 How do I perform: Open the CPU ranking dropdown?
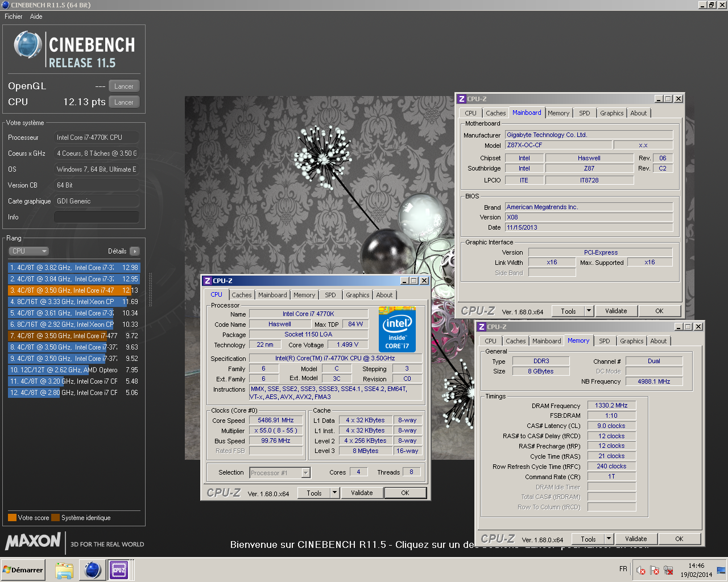pyautogui.click(x=29, y=251)
